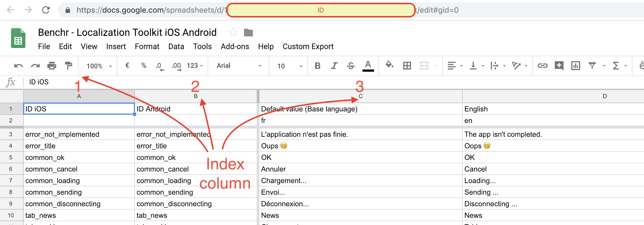This screenshot has height=225, width=644.
Task: Open the Insert menu
Action: (x=116, y=46)
